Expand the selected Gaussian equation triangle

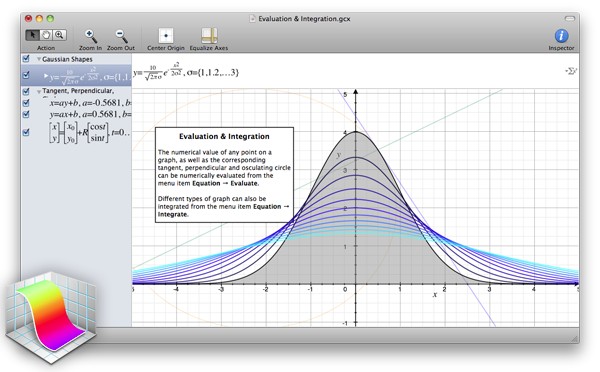coord(46,76)
